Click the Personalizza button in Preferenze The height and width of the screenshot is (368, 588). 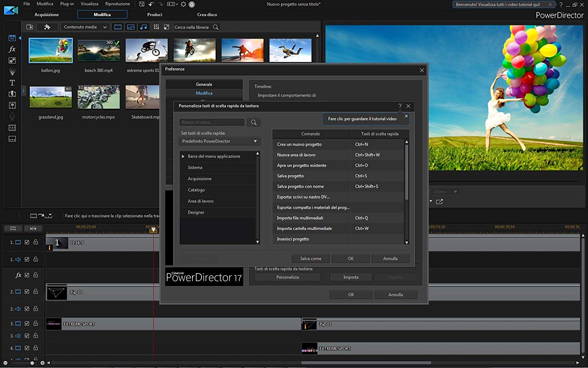pyautogui.click(x=287, y=277)
